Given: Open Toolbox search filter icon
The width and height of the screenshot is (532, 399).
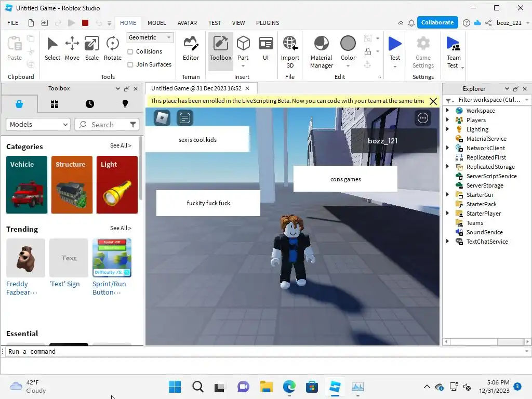Looking at the screenshot, I should coord(133,125).
